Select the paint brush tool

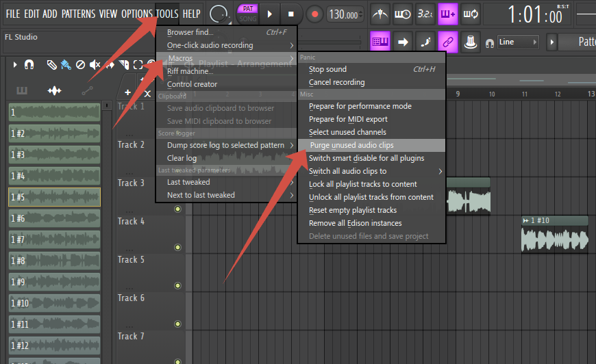(x=66, y=65)
